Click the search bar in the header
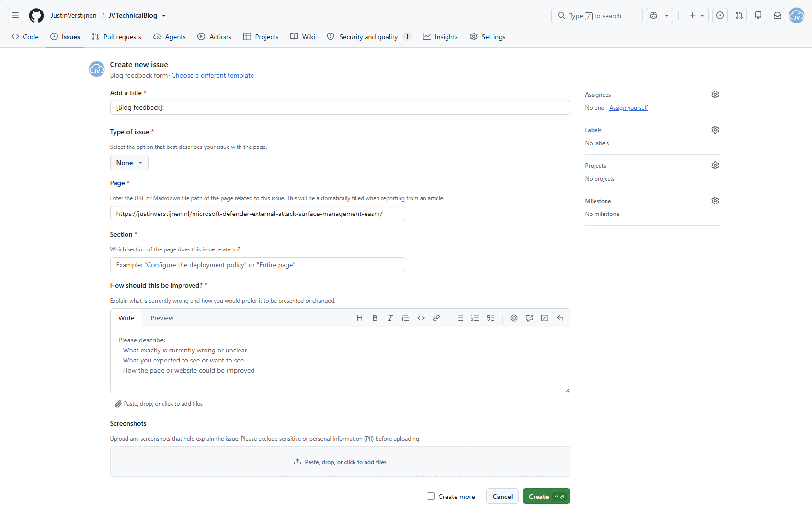This screenshot has width=812, height=521. (597, 15)
